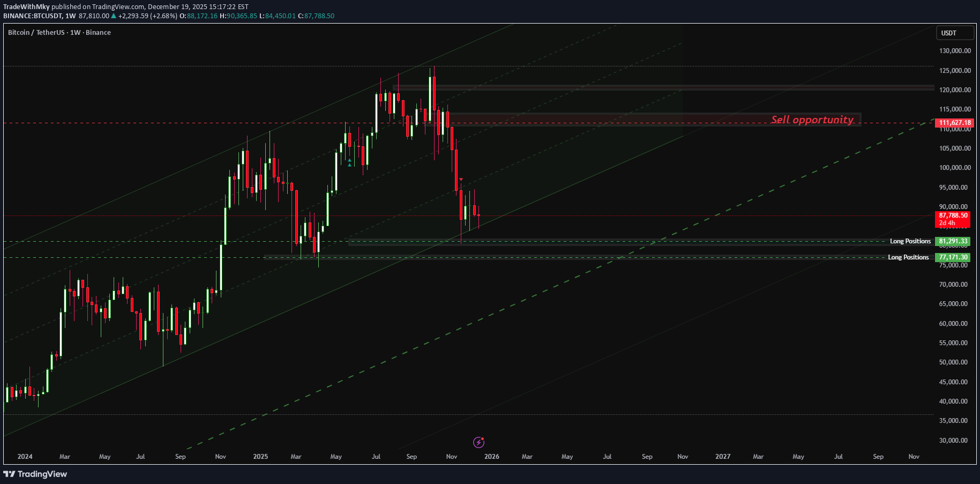Click the red down-arrow marker near the November peak
Viewport: 980px width, 484px height.
460,179
